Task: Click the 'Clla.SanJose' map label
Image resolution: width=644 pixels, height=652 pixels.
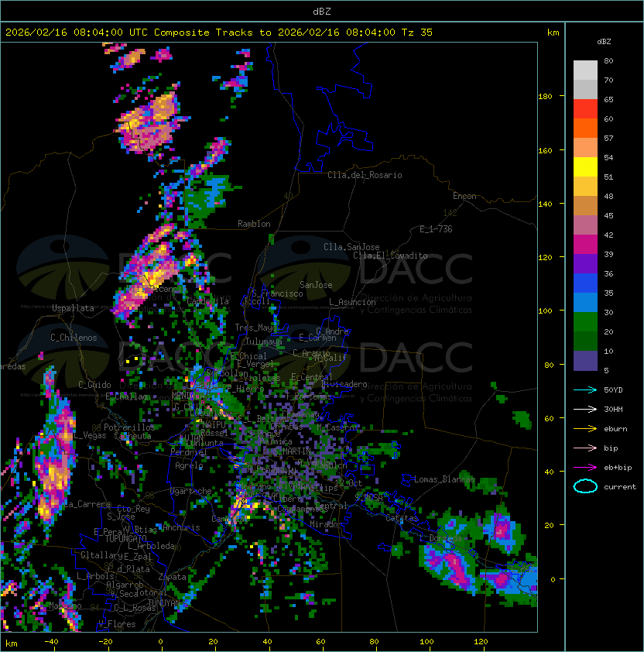Action: tap(351, 247)
